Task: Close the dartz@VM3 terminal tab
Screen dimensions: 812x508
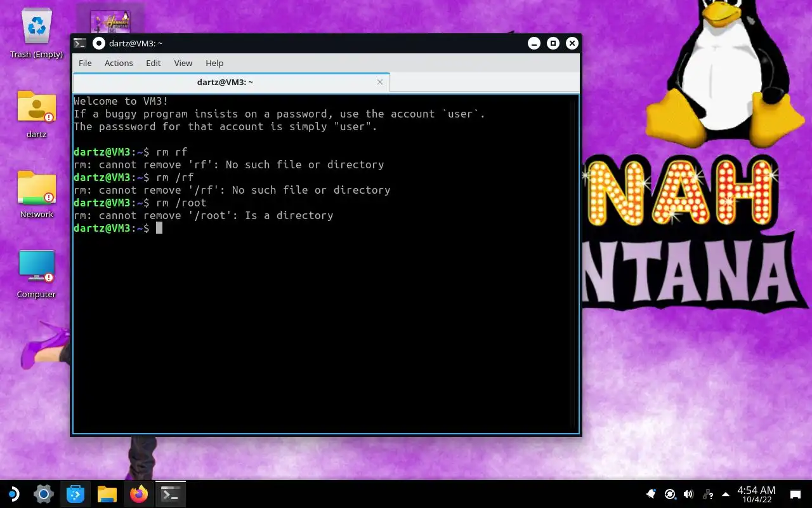Action: (380, 82)
